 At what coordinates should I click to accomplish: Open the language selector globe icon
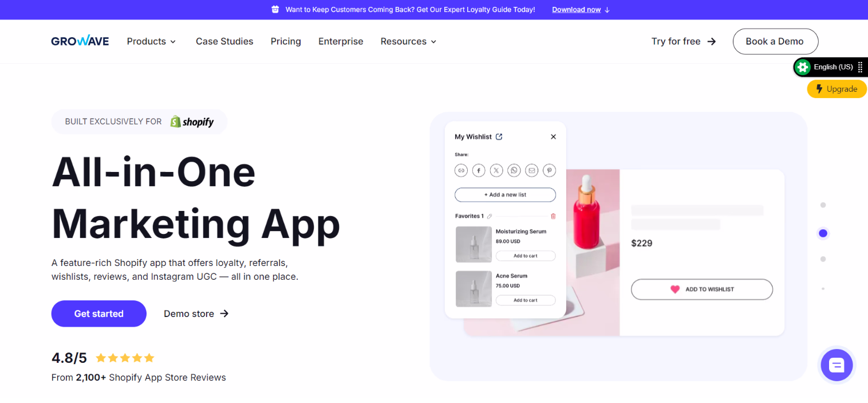pos(803,67)
